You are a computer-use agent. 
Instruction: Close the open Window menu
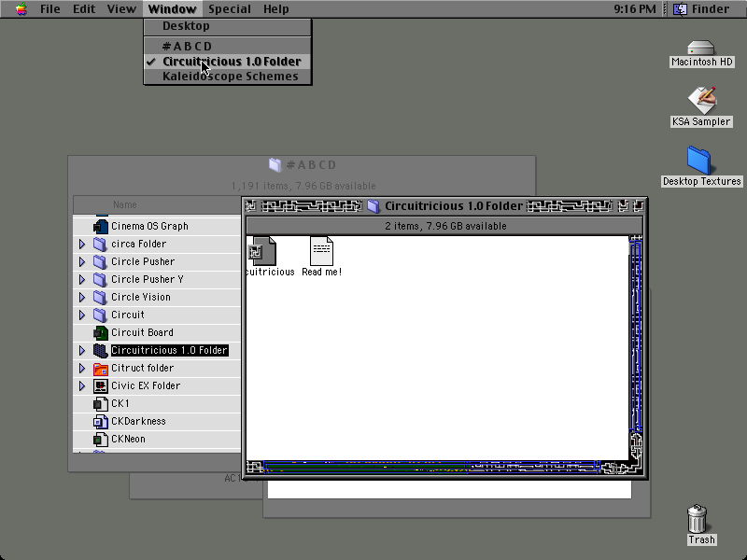point(172,9)
